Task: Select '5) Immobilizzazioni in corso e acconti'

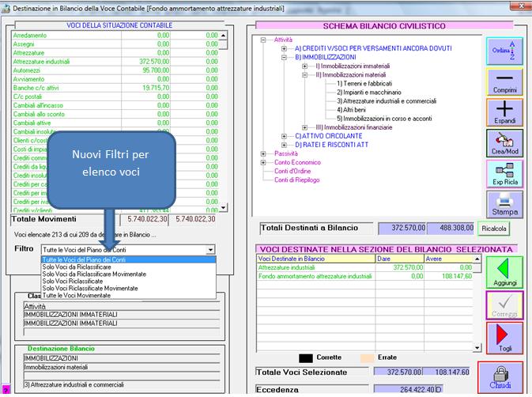Action: pyautogui.click(x=384, y=119)
